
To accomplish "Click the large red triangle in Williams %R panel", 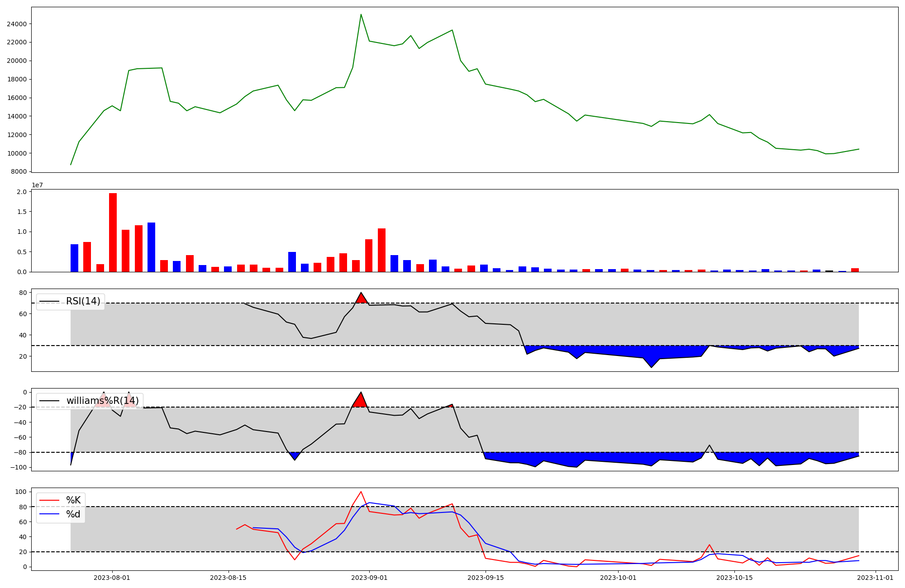I will click(360, 401).
